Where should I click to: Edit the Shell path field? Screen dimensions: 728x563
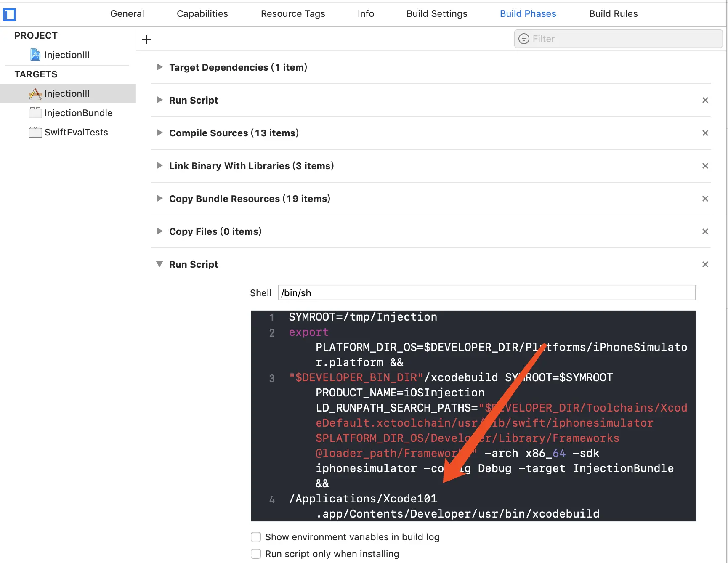[486, 293]
